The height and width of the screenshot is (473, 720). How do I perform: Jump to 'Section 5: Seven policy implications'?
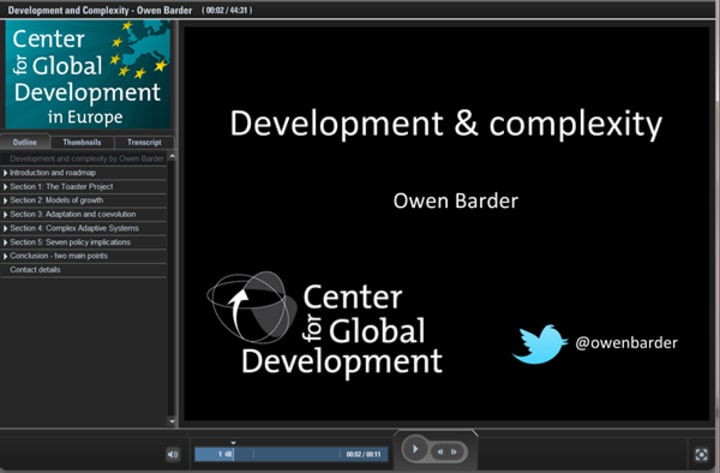point(84,242)
